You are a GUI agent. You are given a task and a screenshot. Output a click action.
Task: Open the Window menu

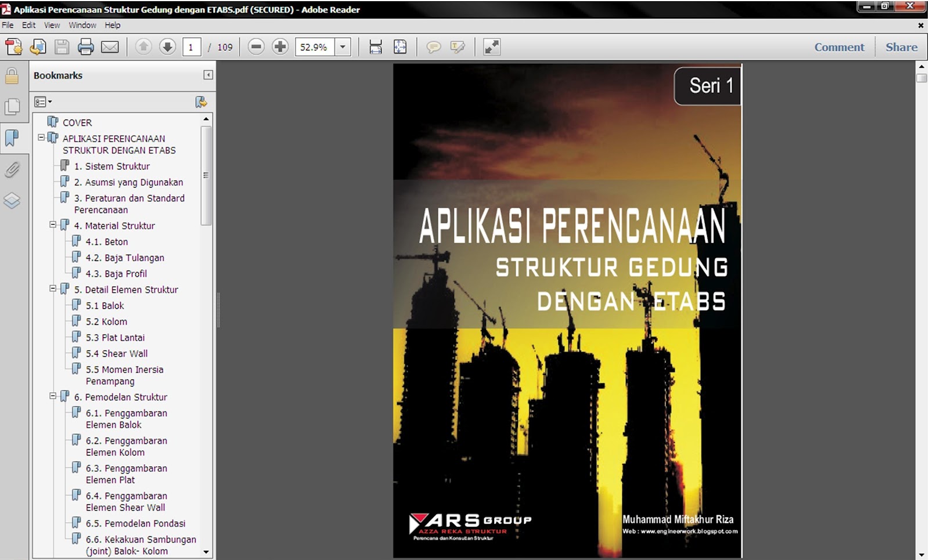tap(82, 25)
